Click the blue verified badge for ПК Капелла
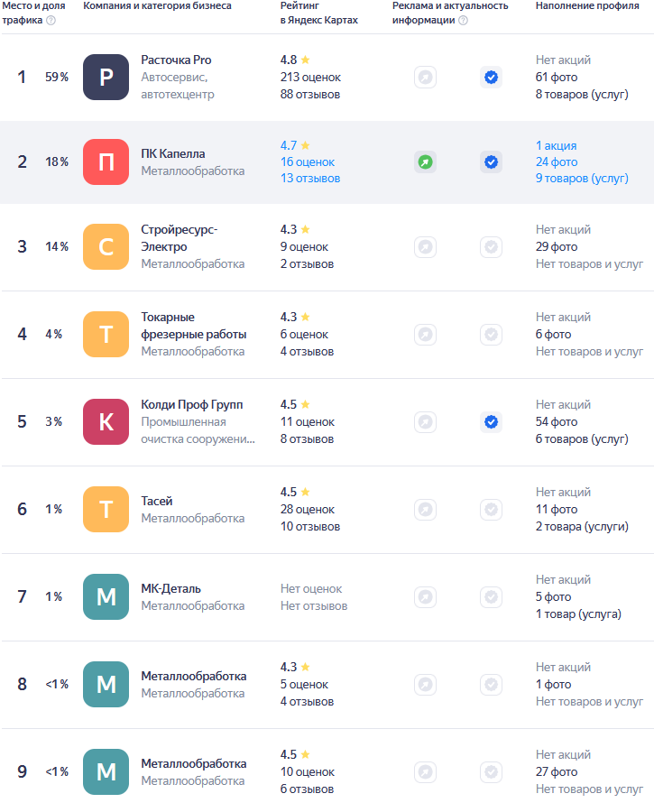This screenshot has width=654, height=812. point(491,162)
